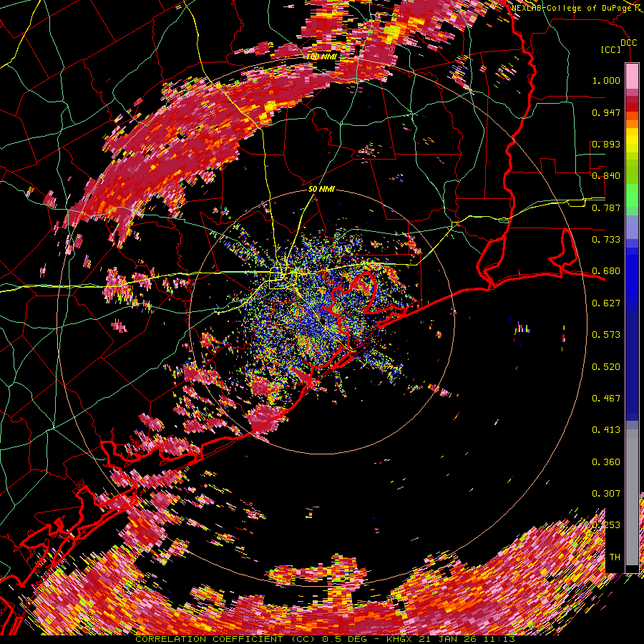Image resolution: width=644 pixels, height=644 pixels.
Task: Select the 0.733 scale value
Action: click(606, 240)
